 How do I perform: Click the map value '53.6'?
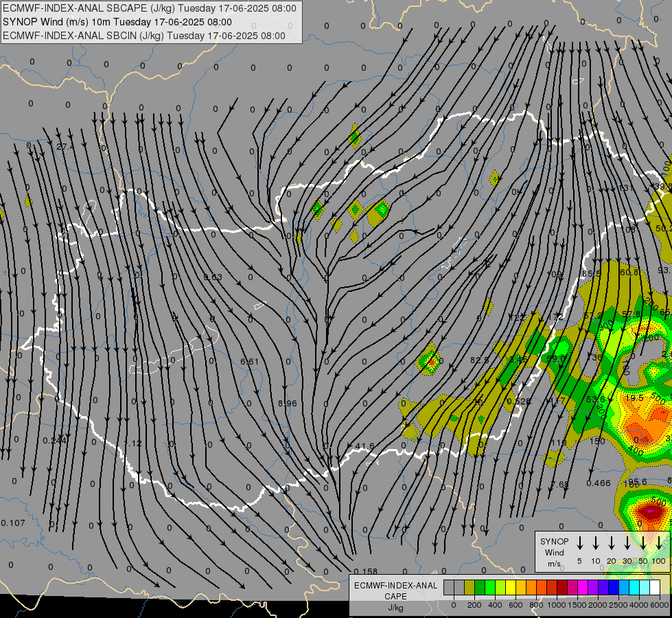pyautogui.click(x=596, y=399)
